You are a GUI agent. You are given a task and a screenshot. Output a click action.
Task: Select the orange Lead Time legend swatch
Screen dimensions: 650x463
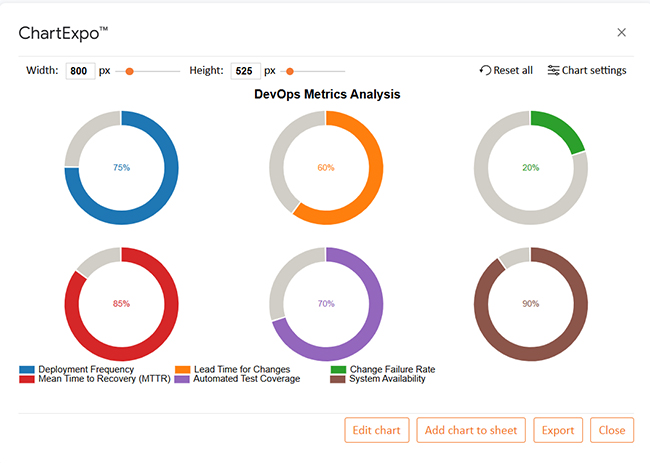182,369
